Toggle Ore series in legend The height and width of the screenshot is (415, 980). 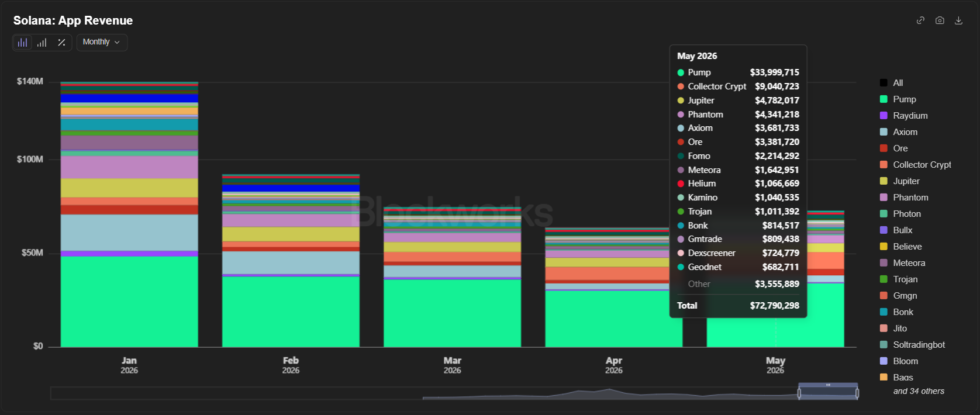click(x=893, y=148)
